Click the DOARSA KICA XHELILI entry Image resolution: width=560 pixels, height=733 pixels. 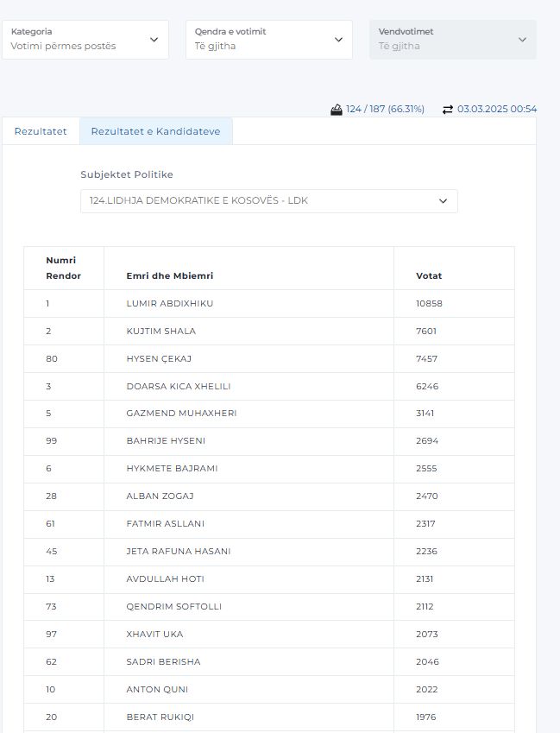point(178,387)
